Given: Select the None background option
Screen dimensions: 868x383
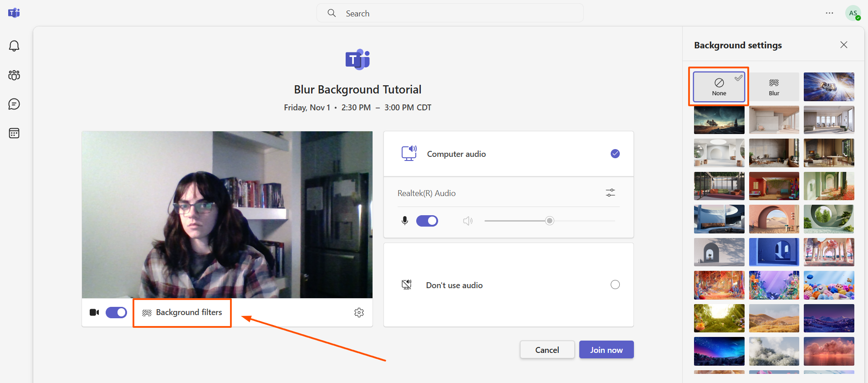Looking at the screenshot, I should (719, 87).
